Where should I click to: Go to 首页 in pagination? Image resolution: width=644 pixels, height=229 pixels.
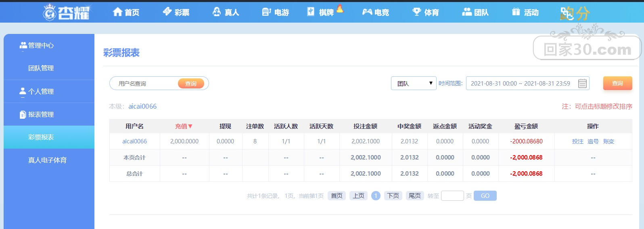337,196
